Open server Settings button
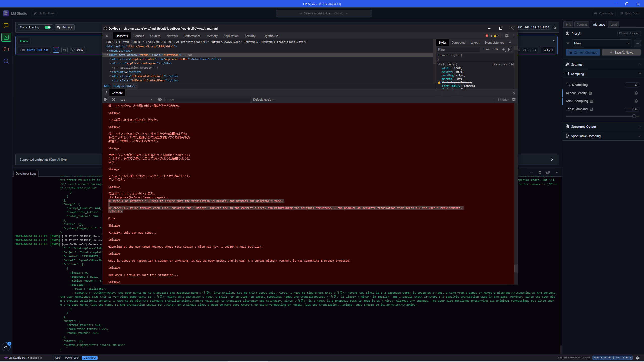The height and width of the screenshot is (362, 644). [x=65, y=27]
